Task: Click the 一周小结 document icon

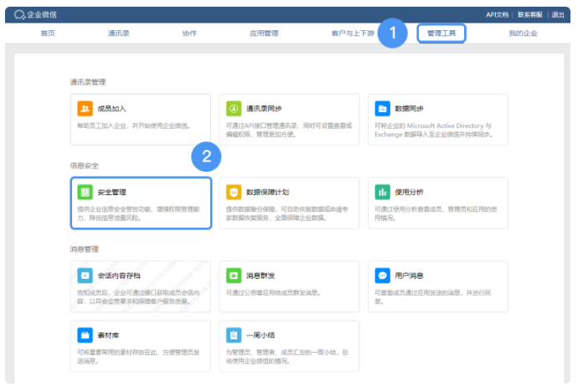Action: [x=234, y=334]
